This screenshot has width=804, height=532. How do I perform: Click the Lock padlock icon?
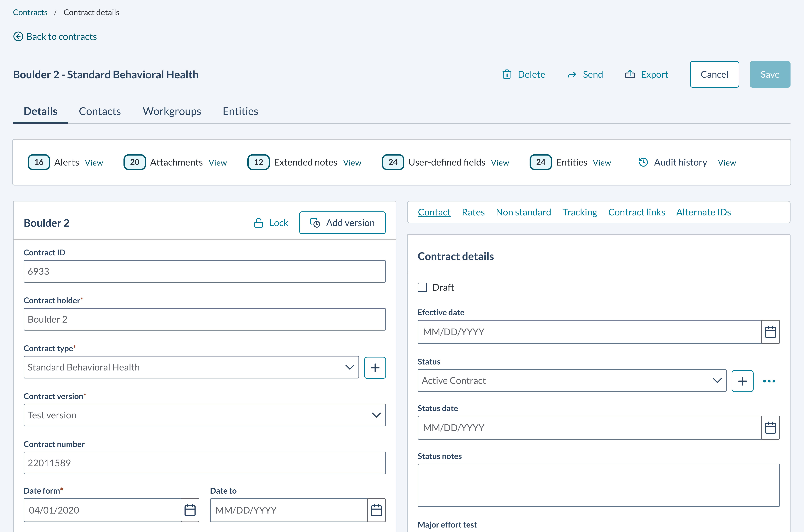pos(259,223)
